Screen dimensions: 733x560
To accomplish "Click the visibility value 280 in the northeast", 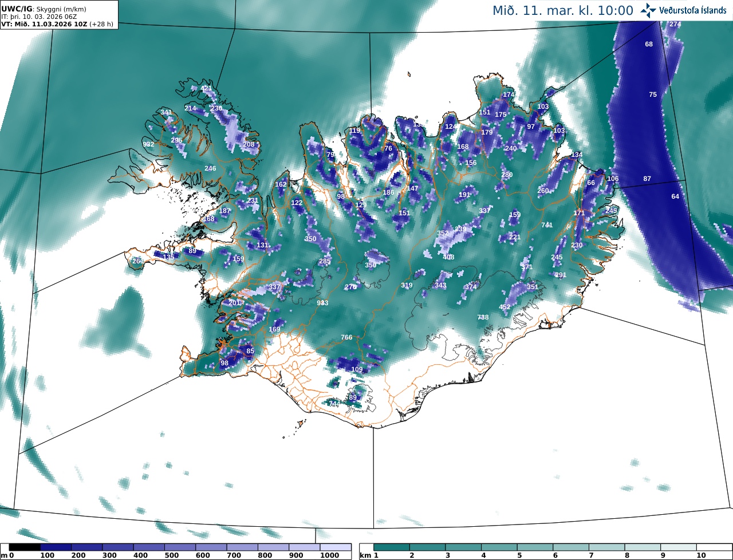I will (x=507, y=175).
